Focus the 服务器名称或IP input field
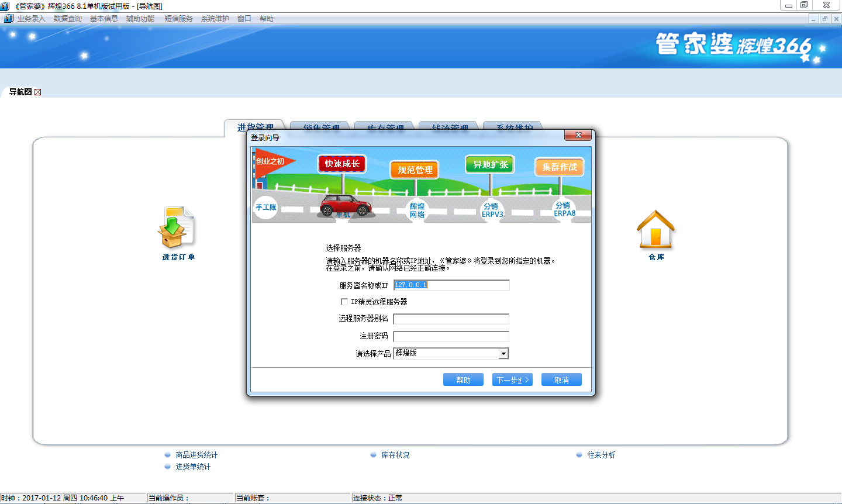 (451, 285)
